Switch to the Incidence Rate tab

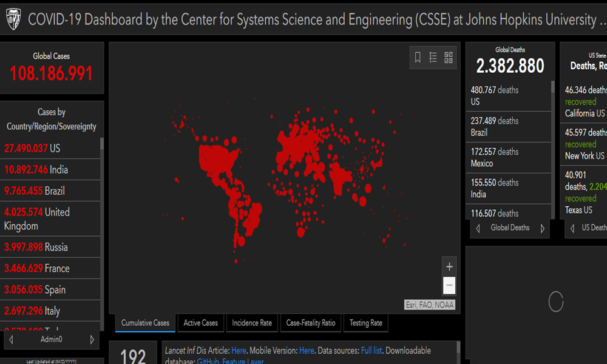(x=252, y=323)
